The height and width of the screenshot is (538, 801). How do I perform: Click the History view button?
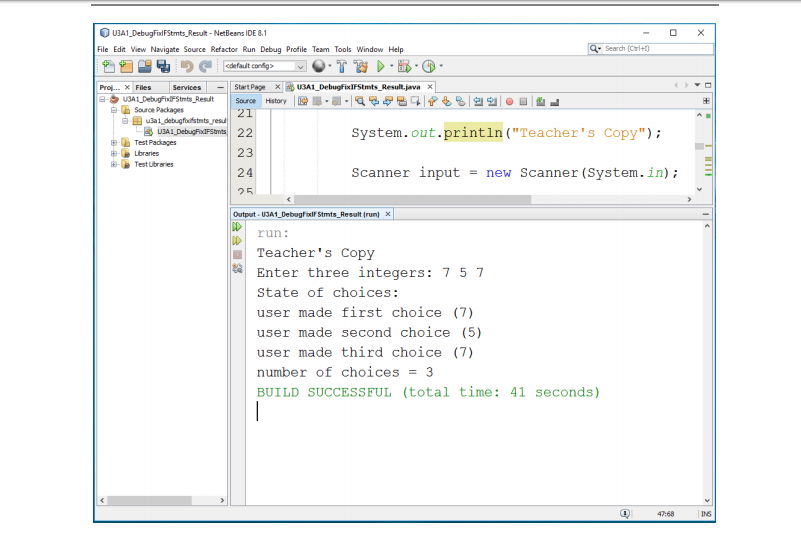point(276,101)
